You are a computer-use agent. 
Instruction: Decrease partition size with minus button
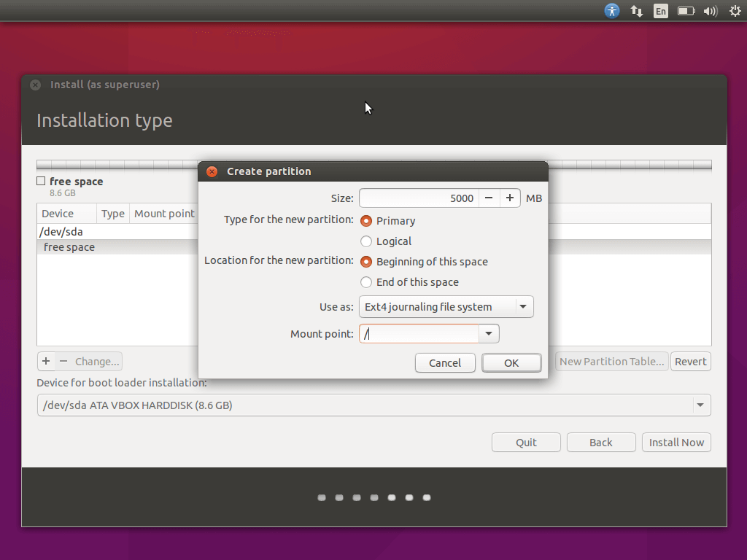click(x=489, y=198)
